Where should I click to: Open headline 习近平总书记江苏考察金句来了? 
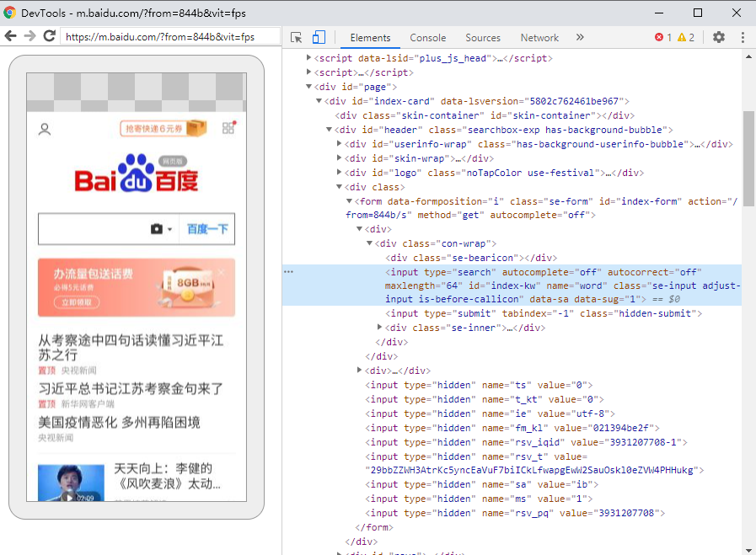(131, 389)
